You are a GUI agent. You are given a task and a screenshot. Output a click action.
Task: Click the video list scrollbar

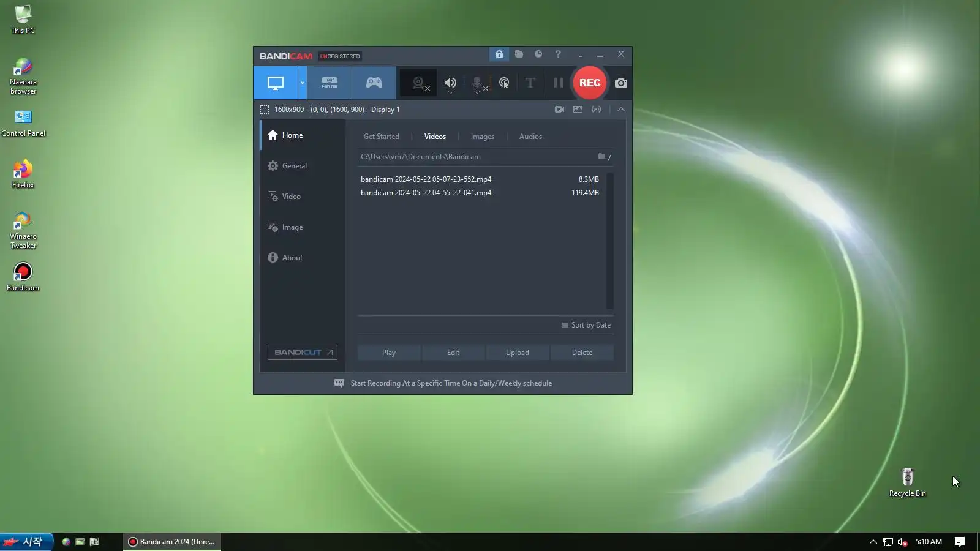click(x=609, y=241)
